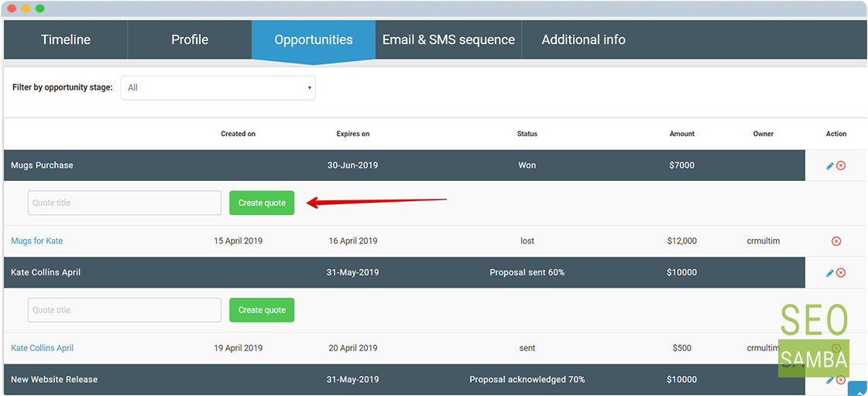The image size is (868, 396).
Task: Open the opportunity stage filter dropdown
Action: tap(218, 88)
